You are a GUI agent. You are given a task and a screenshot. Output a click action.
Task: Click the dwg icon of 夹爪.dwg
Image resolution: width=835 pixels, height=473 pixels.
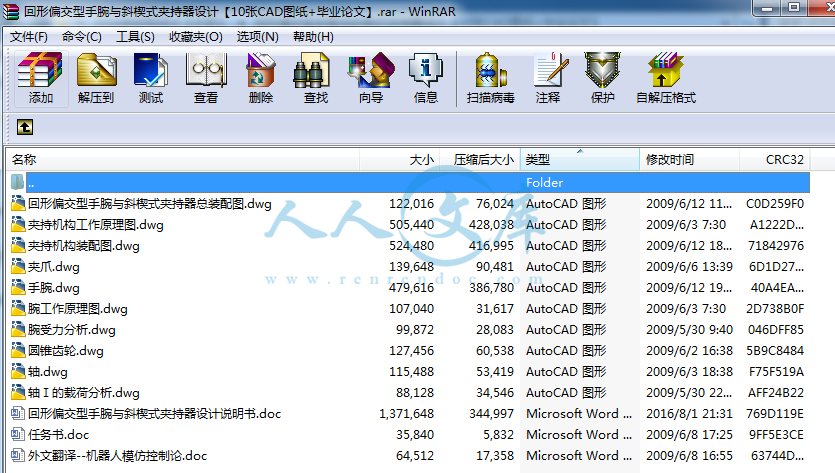(x=18, y=266)
